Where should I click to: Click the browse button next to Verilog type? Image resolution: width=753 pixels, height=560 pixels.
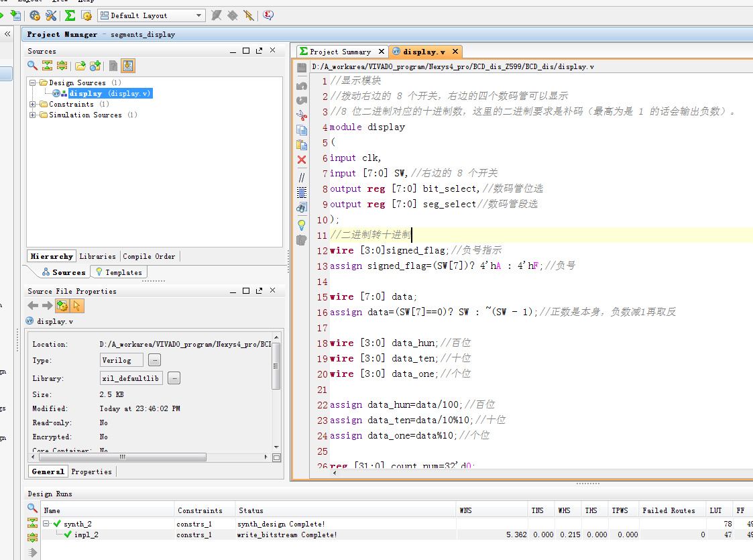pyautogui.click(x=155, y=359)
